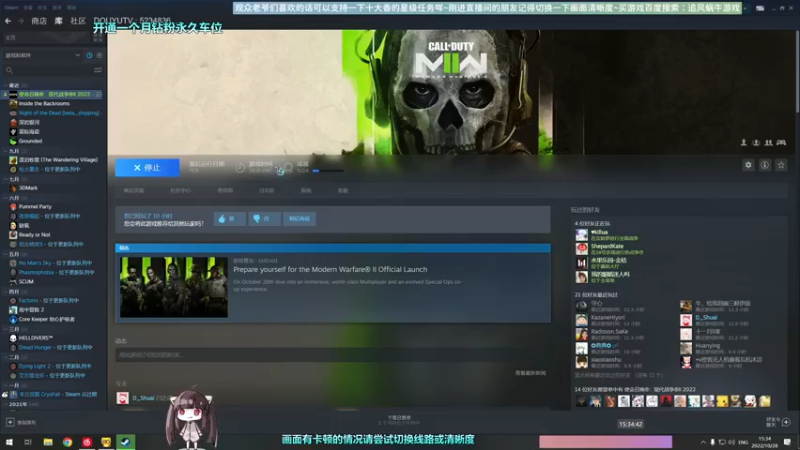The image size is (800, 450).
Task: Collapse the 四月 group
Action: [6, 291]
